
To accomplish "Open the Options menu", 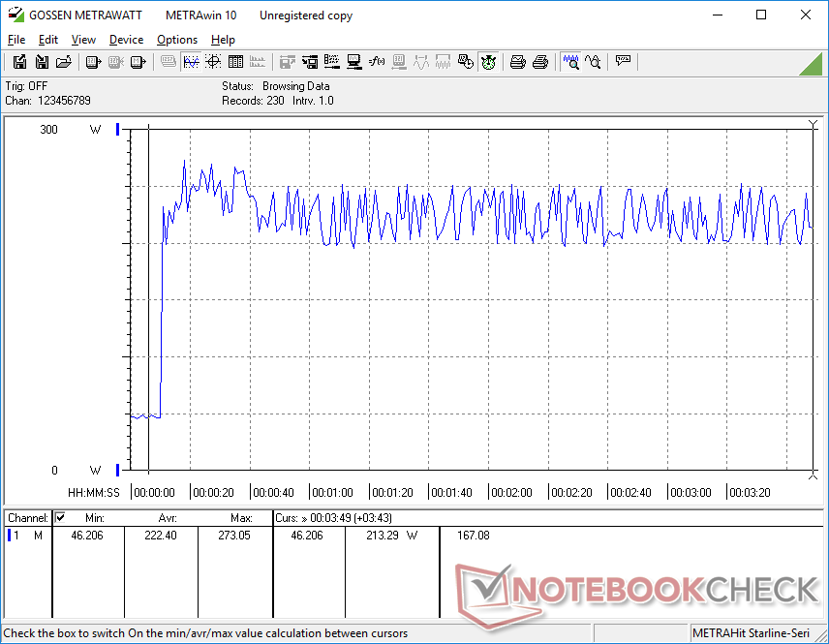I will pos(177,40).
